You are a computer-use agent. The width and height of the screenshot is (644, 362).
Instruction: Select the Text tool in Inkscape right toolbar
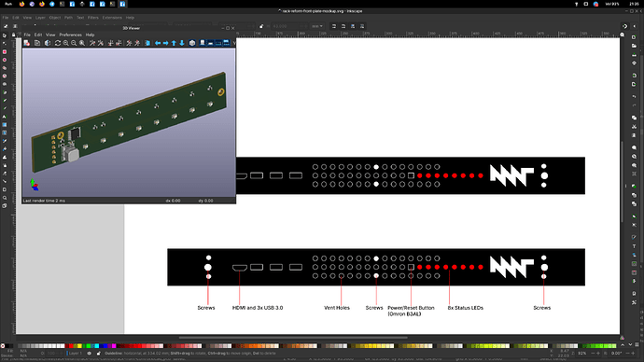coord(634,246)
